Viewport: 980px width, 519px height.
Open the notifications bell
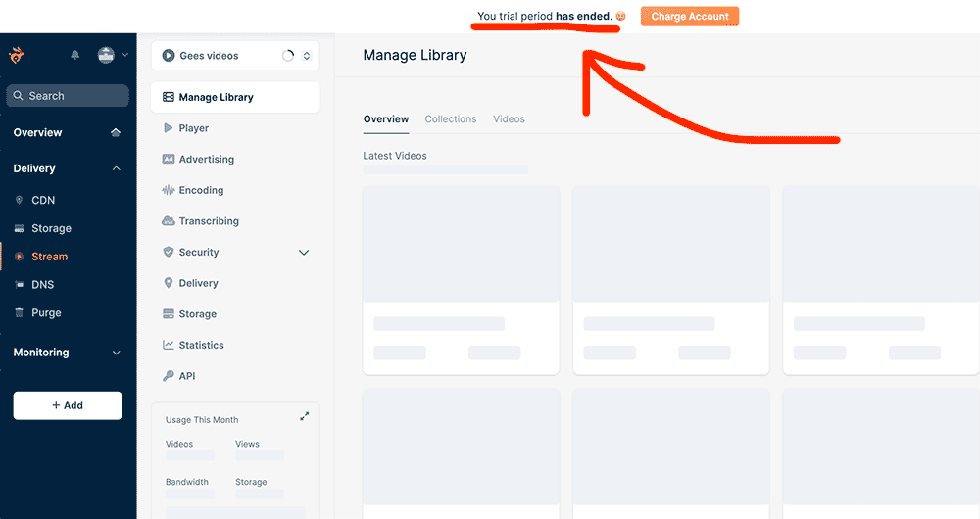pyautogui.click(x=75, y=55)
